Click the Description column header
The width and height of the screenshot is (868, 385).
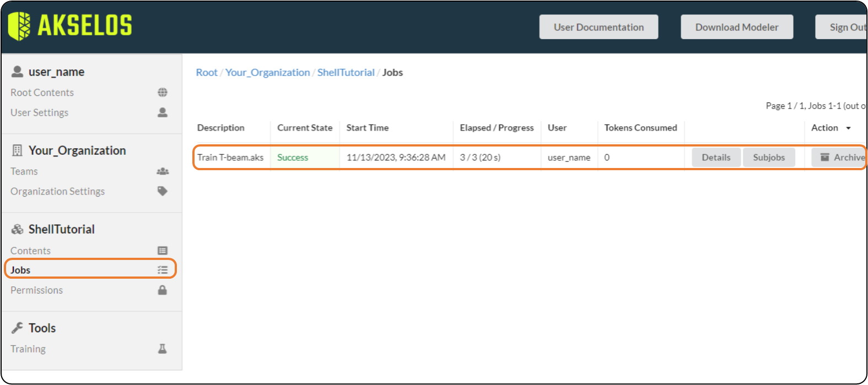[221, 128]
